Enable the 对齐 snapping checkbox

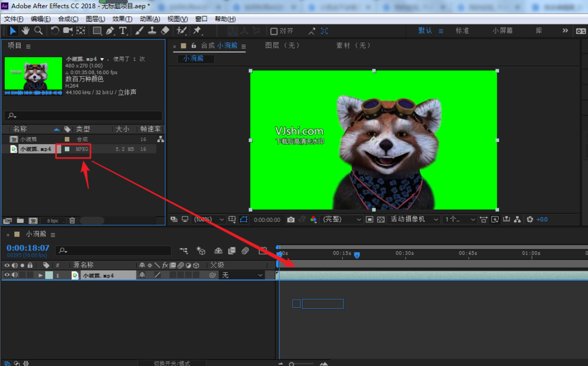pyautogui.click(x=273, y=31)
